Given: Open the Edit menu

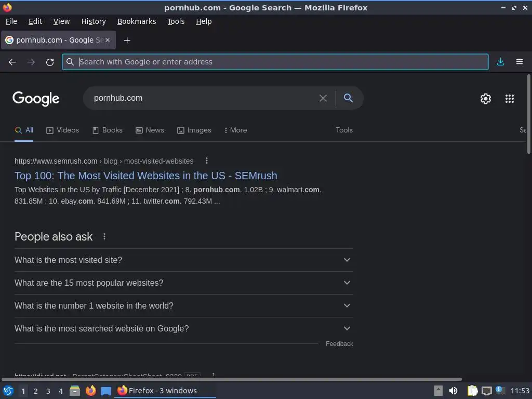Looking at the screenshot, I should click(35, 21).
